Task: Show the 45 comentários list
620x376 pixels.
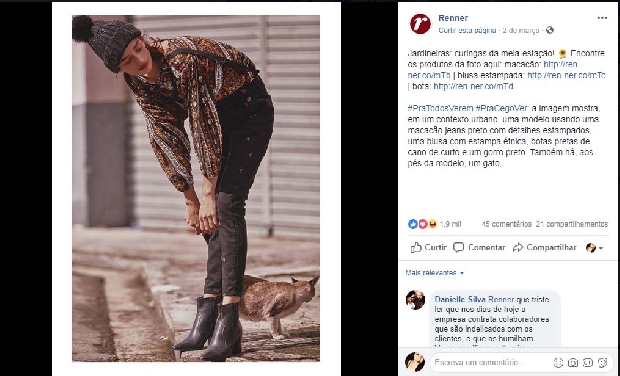Action: coord(507,224)
